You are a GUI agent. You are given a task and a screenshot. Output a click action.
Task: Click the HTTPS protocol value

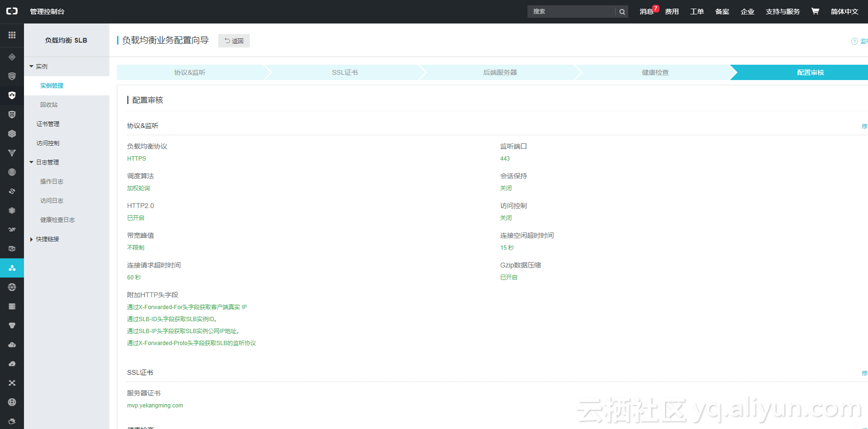pyautogui.click(x=137, y=159)
